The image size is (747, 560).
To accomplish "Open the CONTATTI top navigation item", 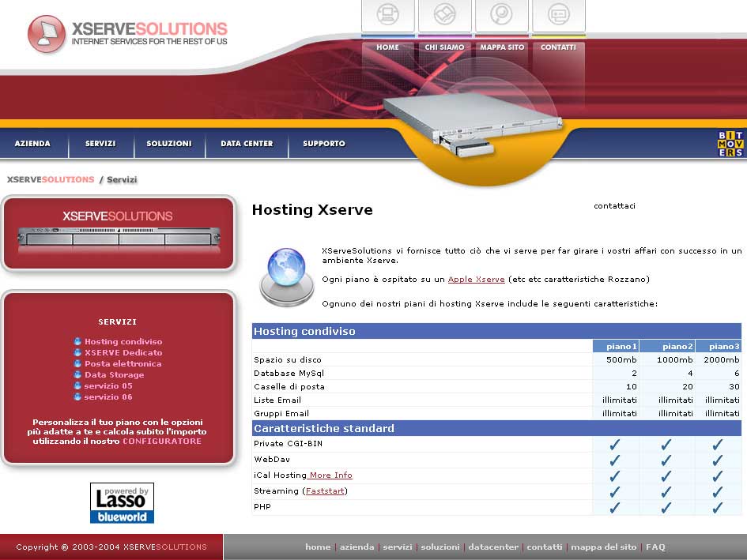I will 558,47.
